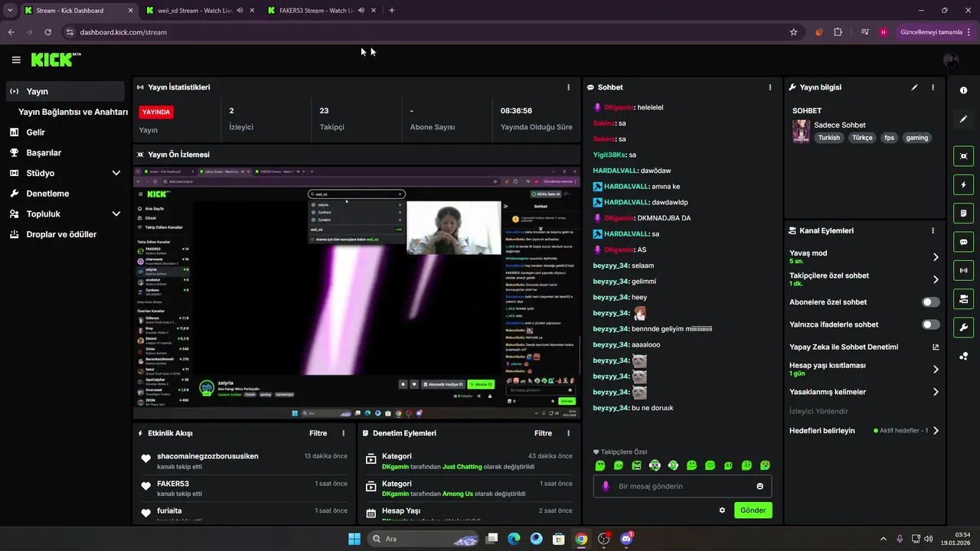Switch to weii_xd Stream browser tab
The image size is (980, 551).
[x=195, y=11]
